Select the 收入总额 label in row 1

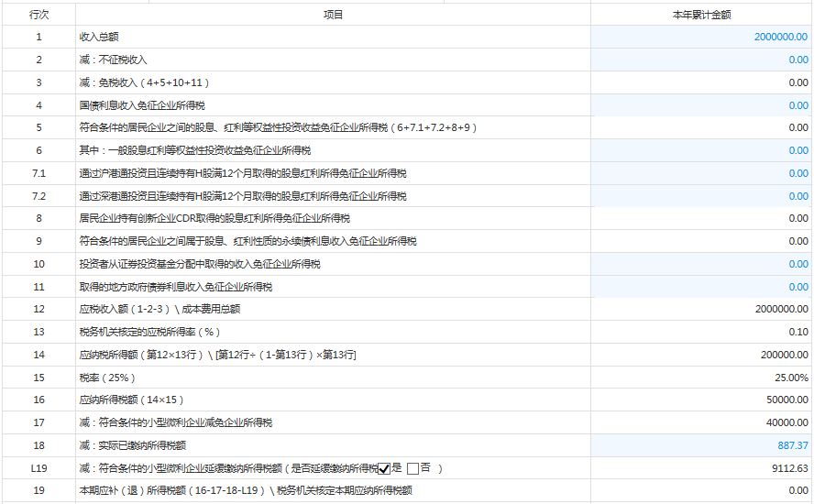(x=99, y=37)
